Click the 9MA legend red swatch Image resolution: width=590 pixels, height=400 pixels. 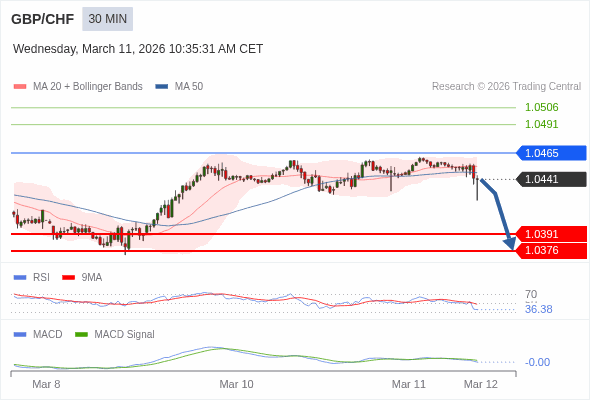68,278
